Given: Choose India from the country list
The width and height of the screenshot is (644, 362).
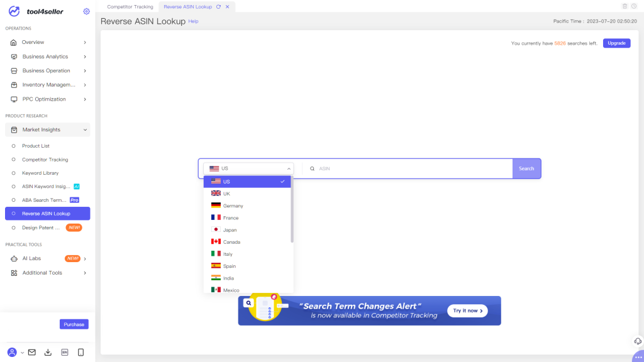Looking at the screenshot, I should 247,278.
